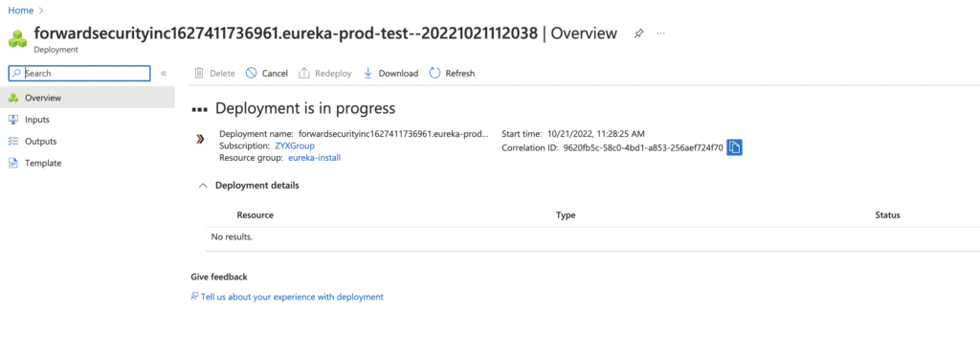
Task: Collapse the Deployment details section
Action: tap(203, 186)
